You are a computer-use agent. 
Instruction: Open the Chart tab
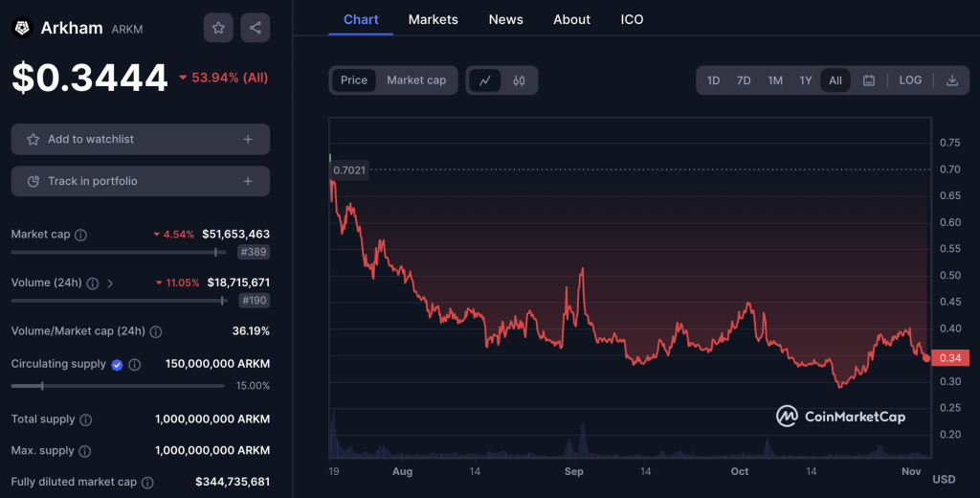click(361, 19)
